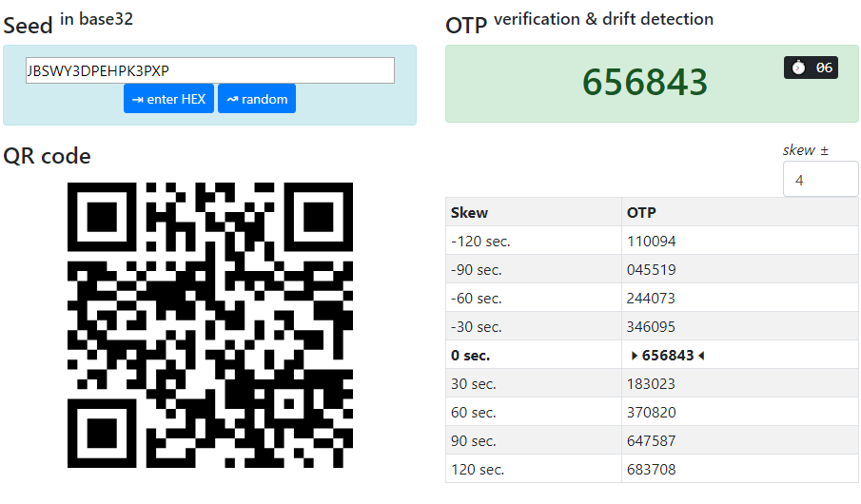
Task: Select OTP value 370820
Action: tap(652, 413)
